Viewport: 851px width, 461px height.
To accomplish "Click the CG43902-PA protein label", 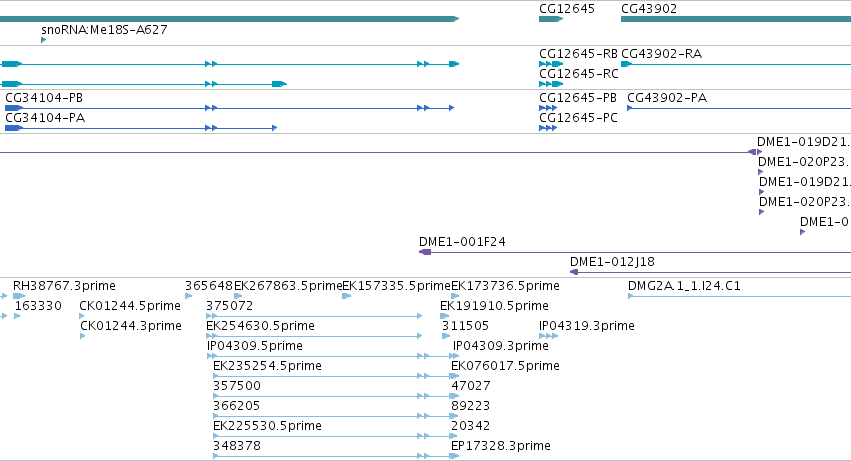I will click(667, 98).
